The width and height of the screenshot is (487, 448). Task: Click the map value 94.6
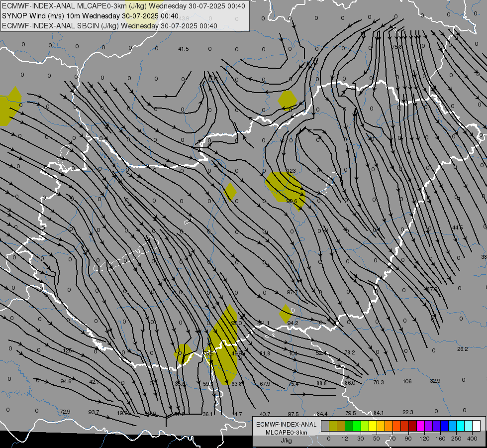tap(66, 381)
